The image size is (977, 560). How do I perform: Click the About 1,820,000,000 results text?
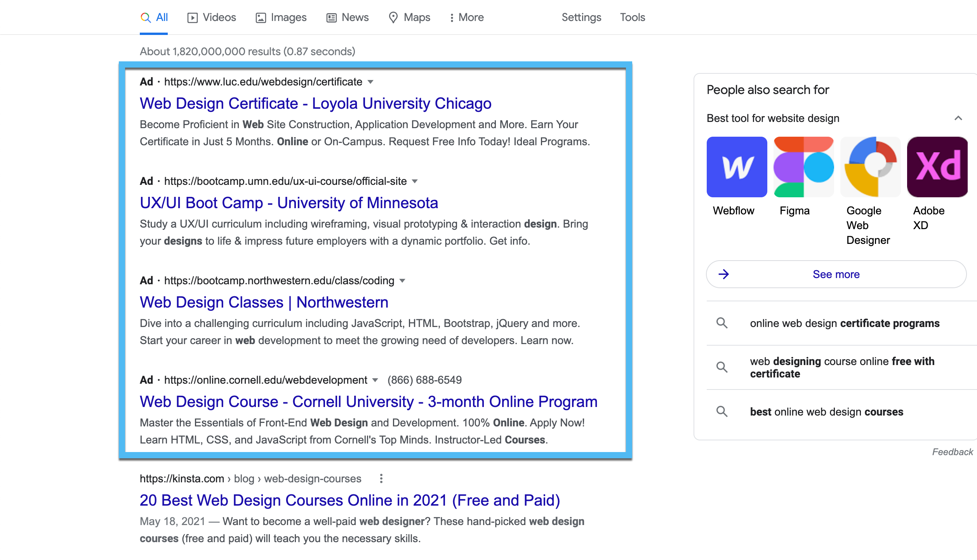[247, 51]
